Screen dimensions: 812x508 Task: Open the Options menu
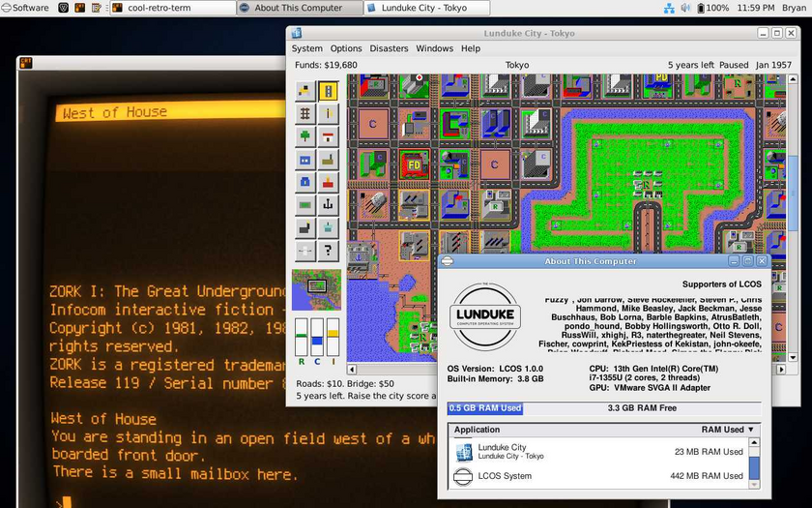click(x=346, y=48)
